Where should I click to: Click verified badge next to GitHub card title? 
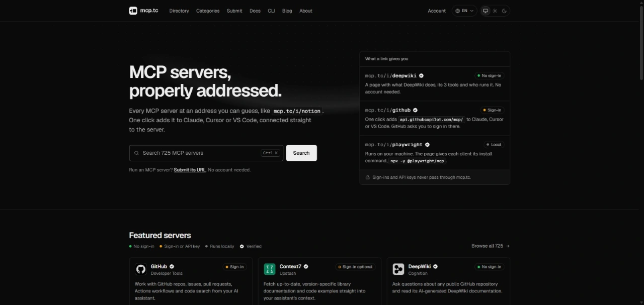point(172,266)
